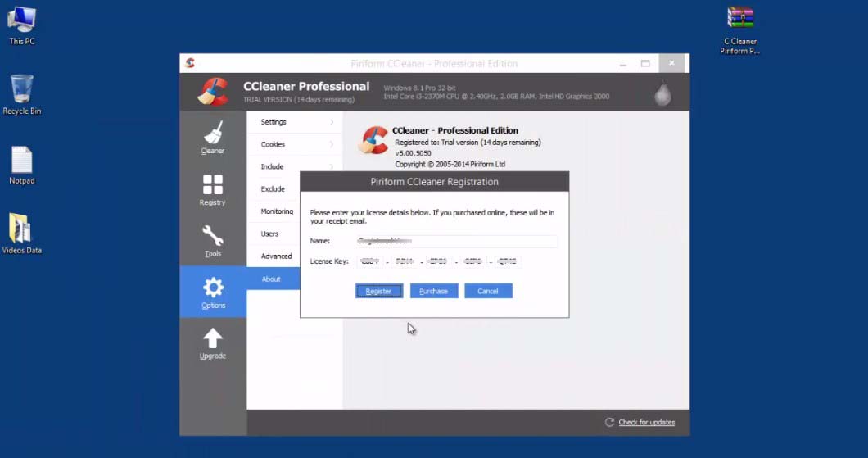Screen dimensions: 868x458
Task: Expand the chevron next to Cookies
Action: click(332, 144)
